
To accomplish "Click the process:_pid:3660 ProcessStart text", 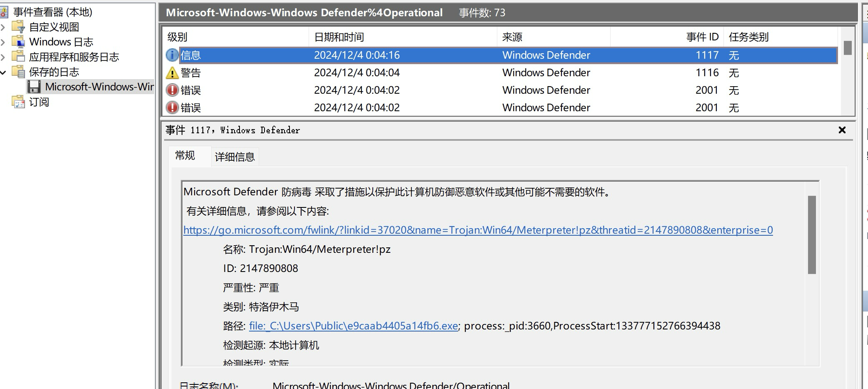I will pyautogui.click(x=592, y=326).
